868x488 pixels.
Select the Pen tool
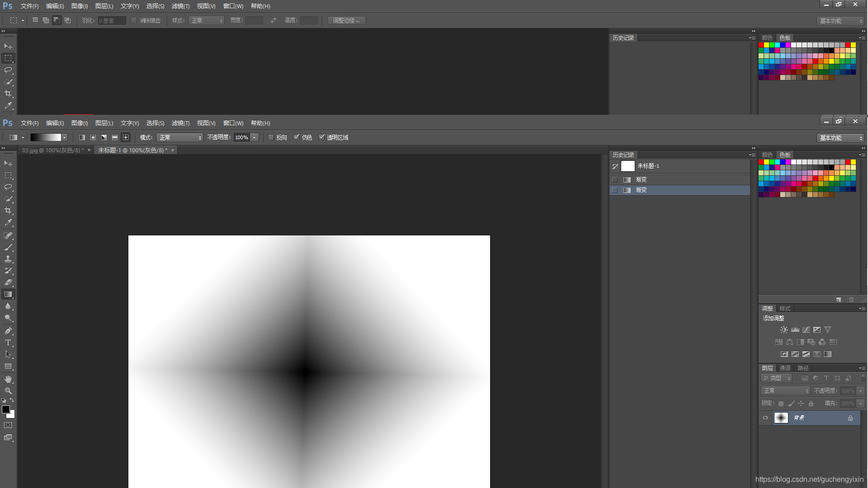[8, 331]
